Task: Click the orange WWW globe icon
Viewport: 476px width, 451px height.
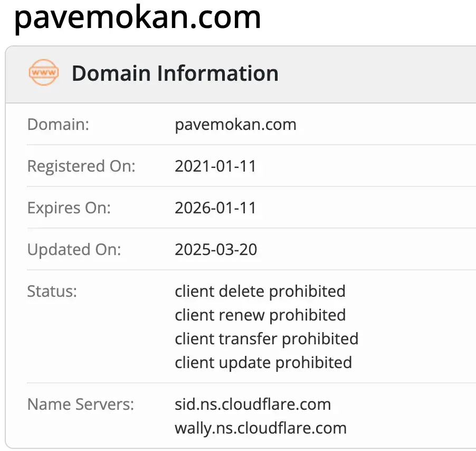Action: point(43,73)
